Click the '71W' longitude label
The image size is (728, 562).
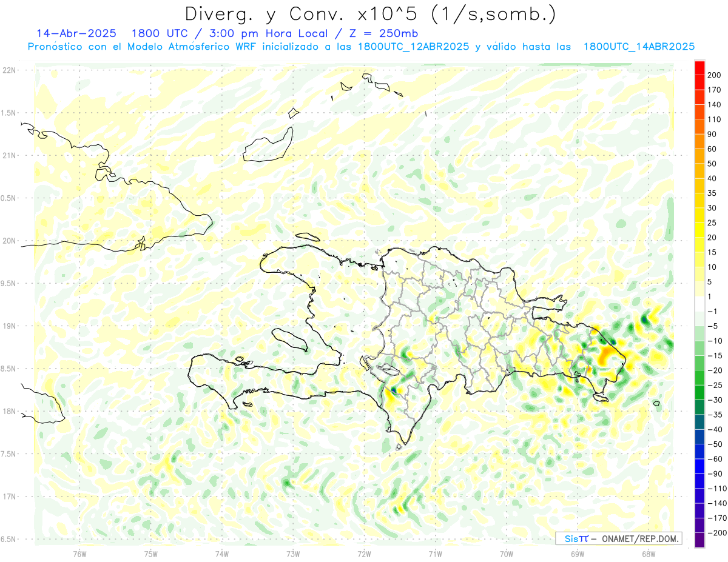(x=435, y=554)
